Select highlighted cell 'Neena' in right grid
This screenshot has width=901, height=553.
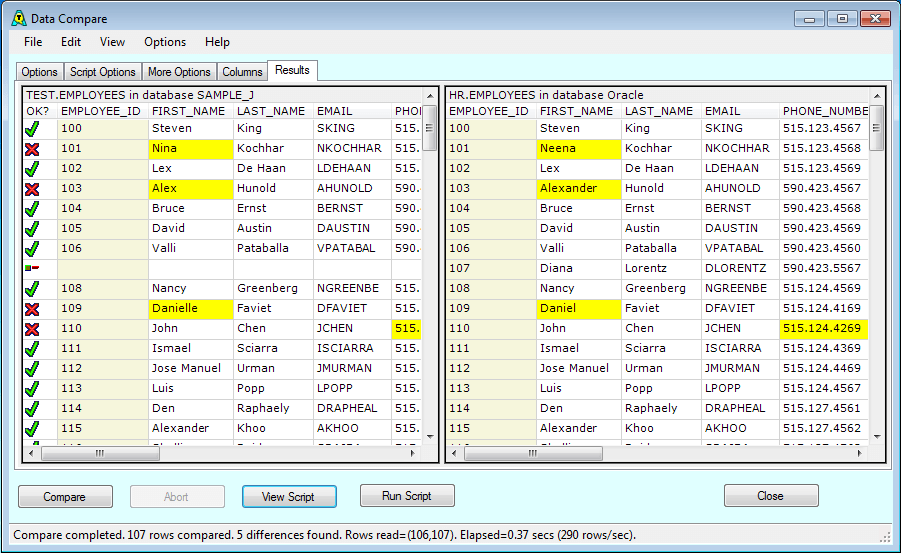(x=579, y=149)
